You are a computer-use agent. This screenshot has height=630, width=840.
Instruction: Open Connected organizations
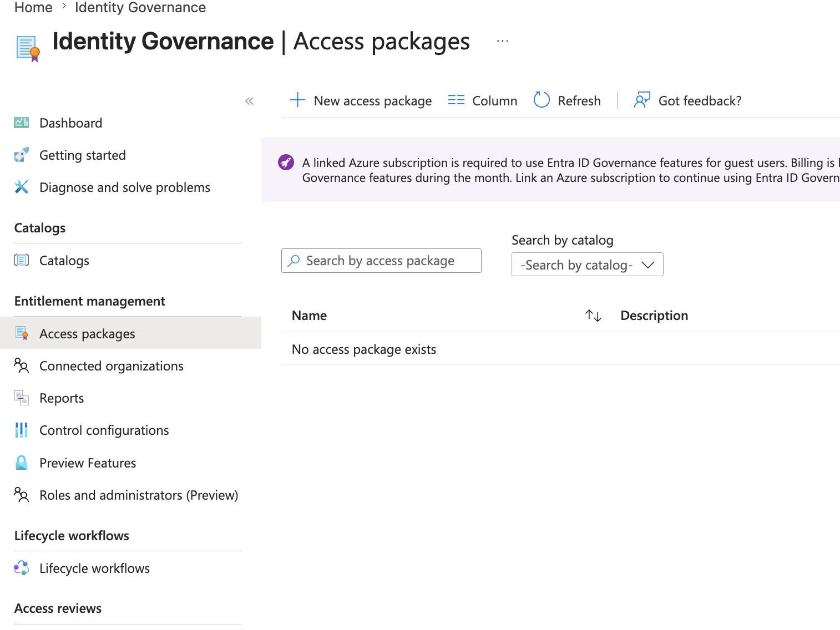point(130,365)
